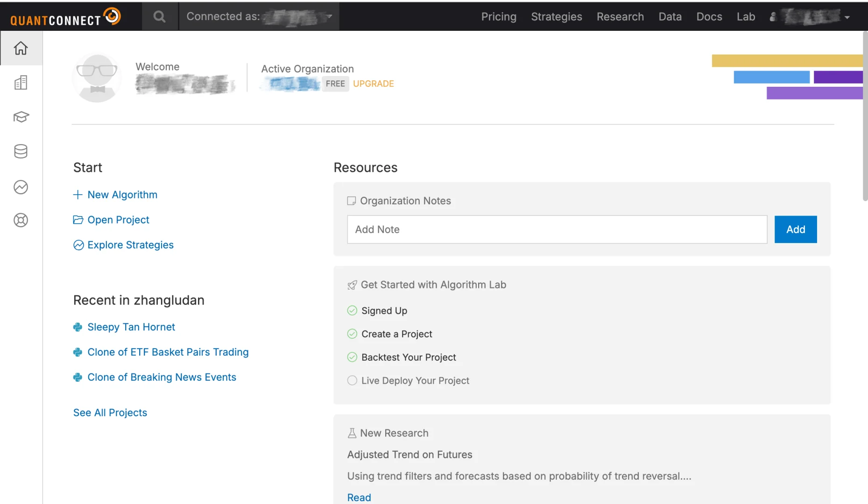Image resolution: width=868 pixels, height=504 pixels.
Task: Toggle the Signed Up check circle
Action: [x=352, y=311]
